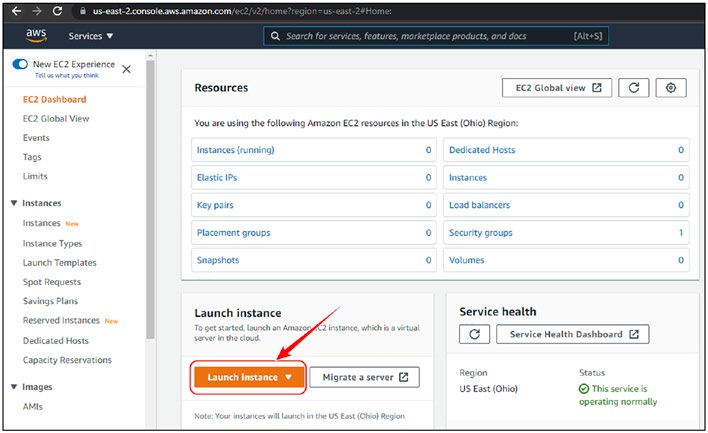Click the sidebar vertical scrollbar

[150, 199]
